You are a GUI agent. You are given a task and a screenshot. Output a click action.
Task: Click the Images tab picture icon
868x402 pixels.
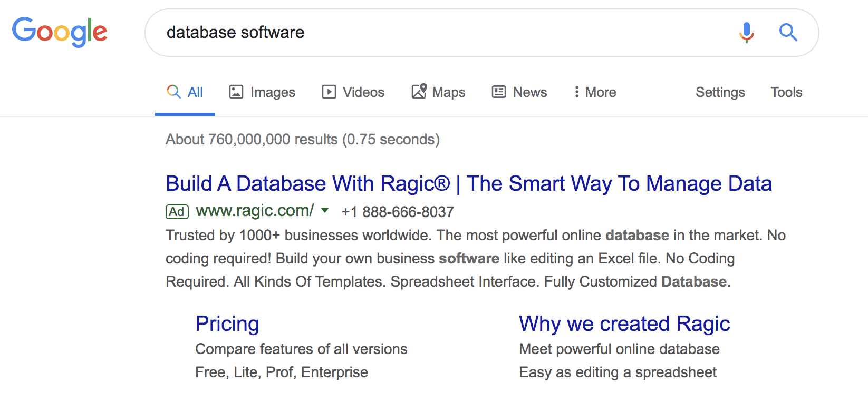(236, 92)
